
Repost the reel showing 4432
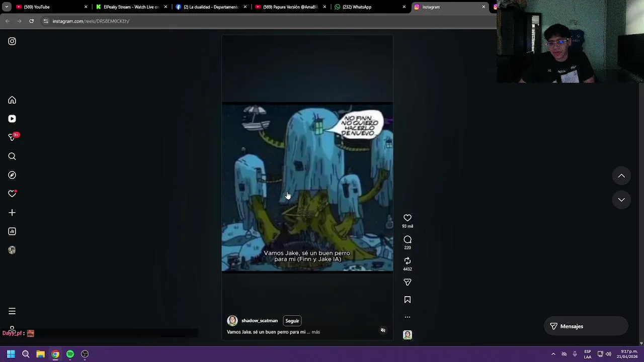(x=408, y=260)
